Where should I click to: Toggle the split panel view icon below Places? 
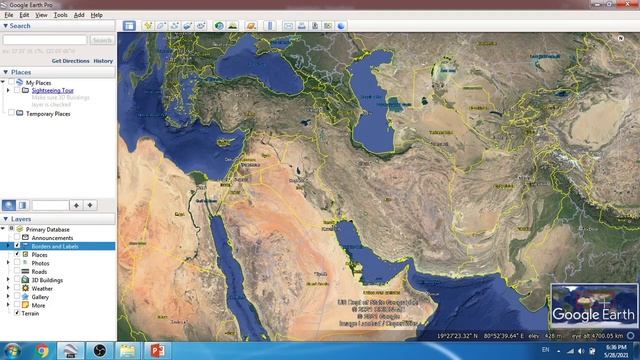coord(22,205)
